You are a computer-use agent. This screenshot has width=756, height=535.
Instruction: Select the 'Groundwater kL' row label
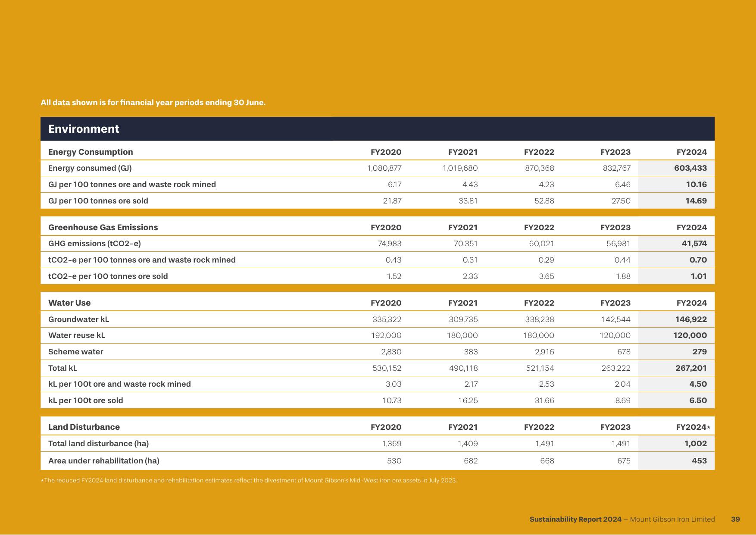click(78, 319)
